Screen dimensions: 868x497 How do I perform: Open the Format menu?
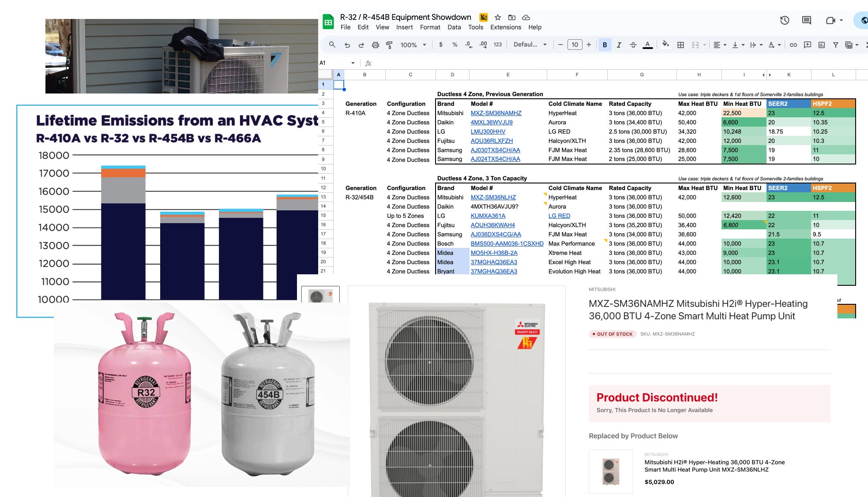[430, 27]
